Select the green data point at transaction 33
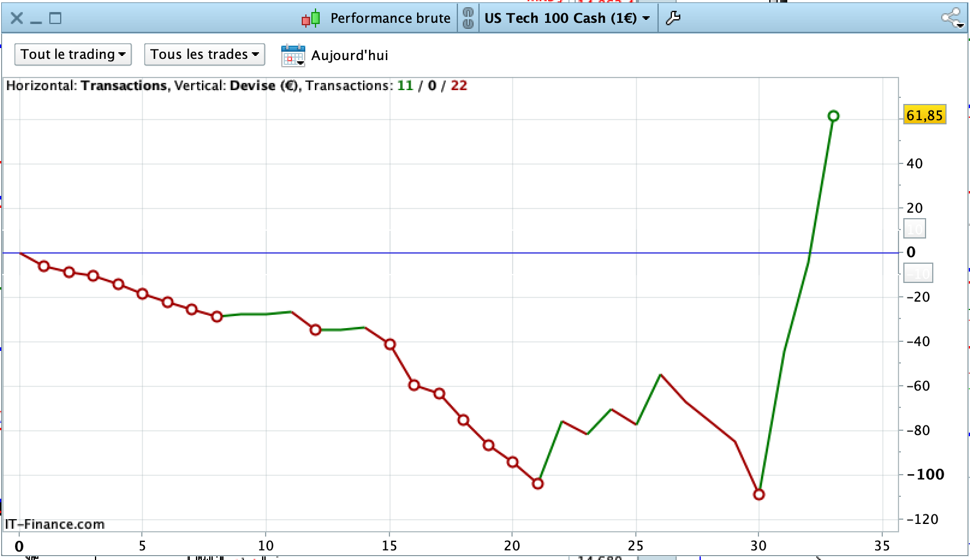Image resolution: width=970 pixels, height=560 pixels. pos(833,116)
